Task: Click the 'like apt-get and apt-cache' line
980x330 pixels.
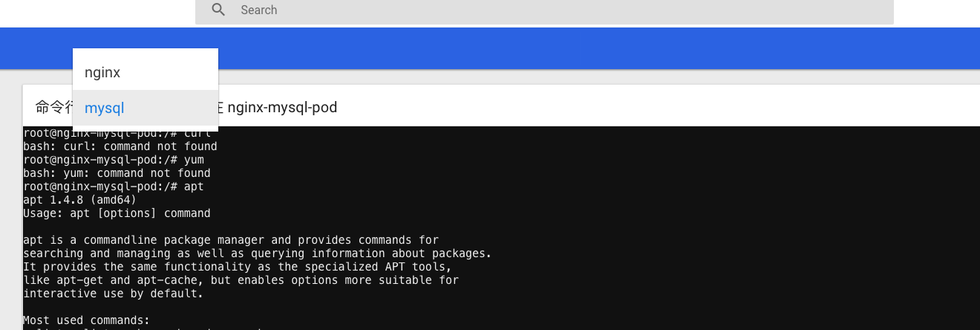Action: click(x=241, y=280)
